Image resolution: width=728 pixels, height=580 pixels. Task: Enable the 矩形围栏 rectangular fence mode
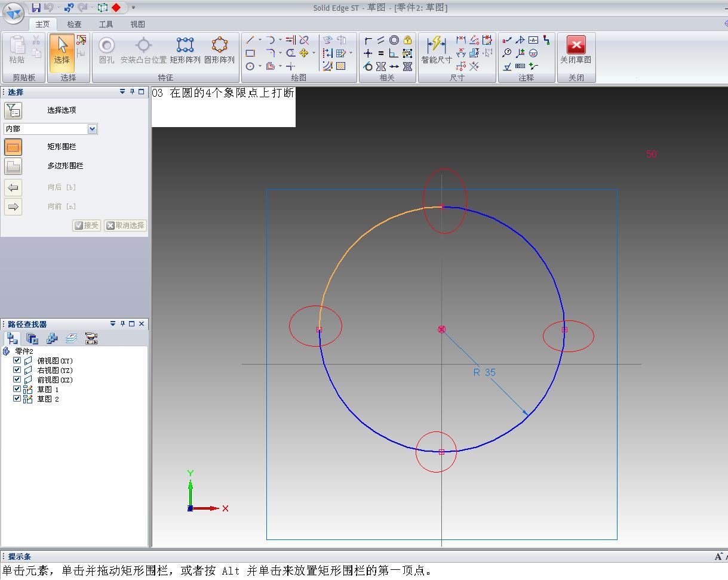[13, 147]
